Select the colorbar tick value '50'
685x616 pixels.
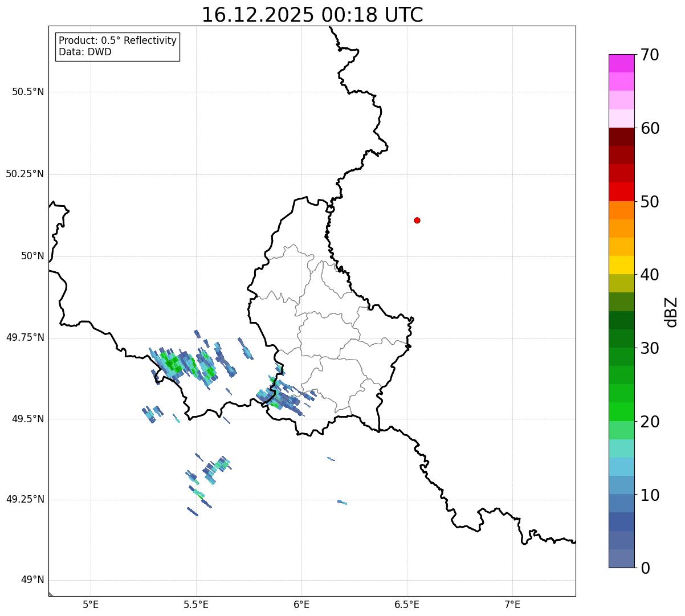[x=650, y=202]
